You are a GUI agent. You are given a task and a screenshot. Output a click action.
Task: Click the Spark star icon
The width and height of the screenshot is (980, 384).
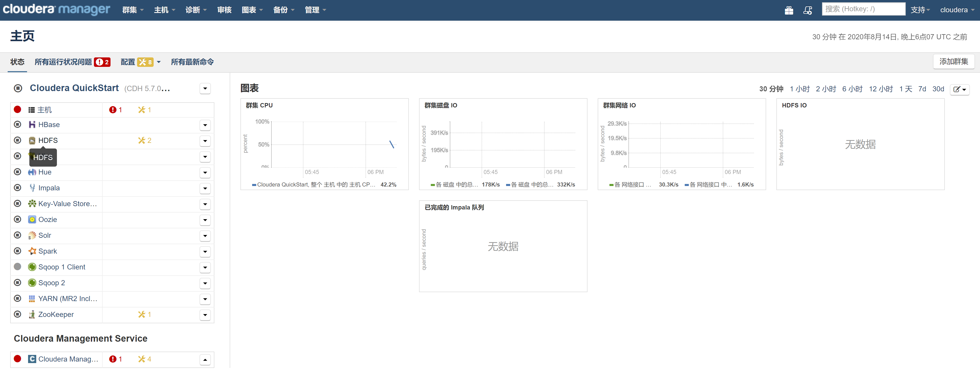[x=32, y=251]
